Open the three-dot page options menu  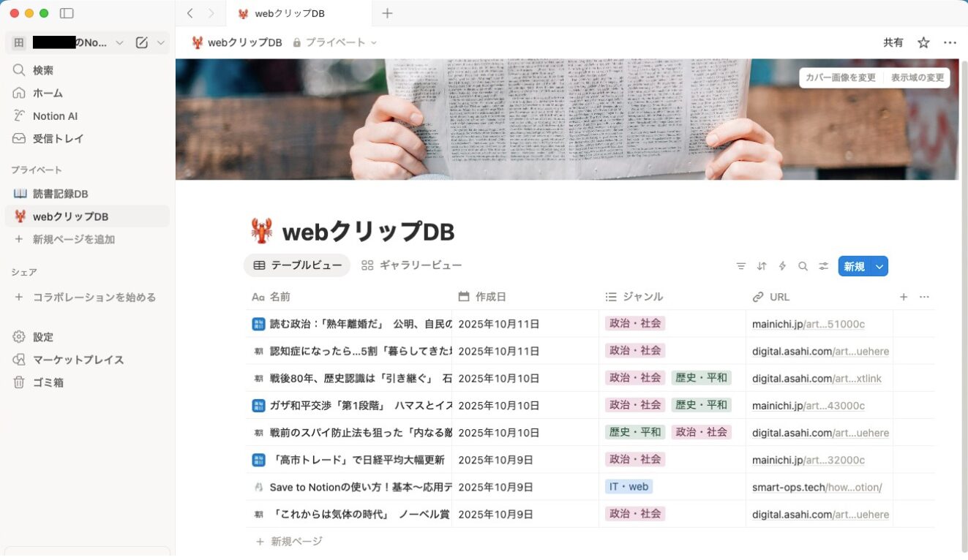[950, 42]
